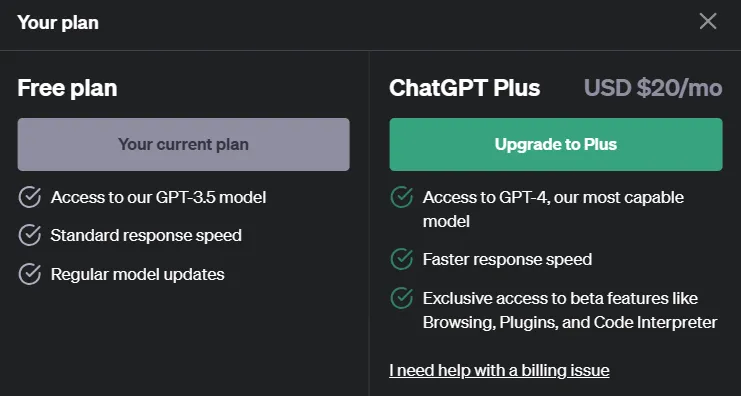
Task: Click the USD $20/mo price label
Action: (653, 88)
